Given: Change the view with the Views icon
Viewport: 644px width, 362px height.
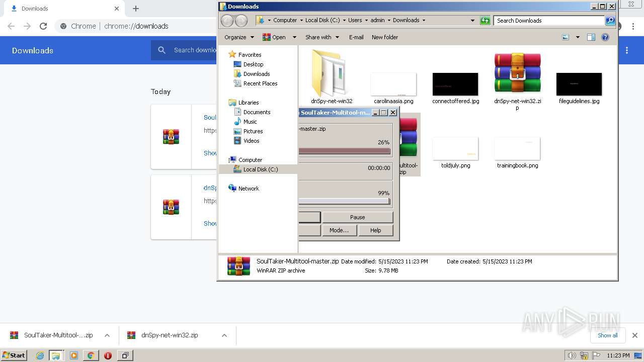Looking at the screenshot, I should click(x=566, y=37).
